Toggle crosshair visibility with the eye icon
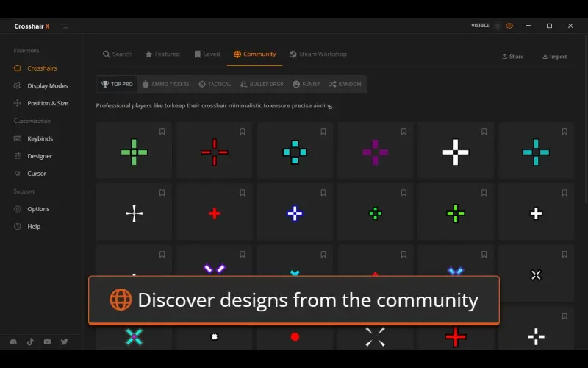 [509, 26]
